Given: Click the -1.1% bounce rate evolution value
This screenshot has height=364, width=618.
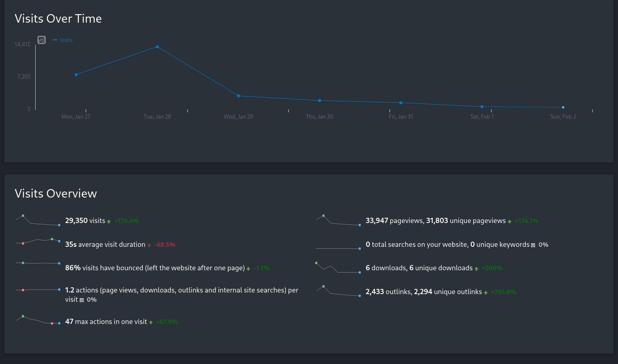Looking at the screenshot, I should coord(262,268).
